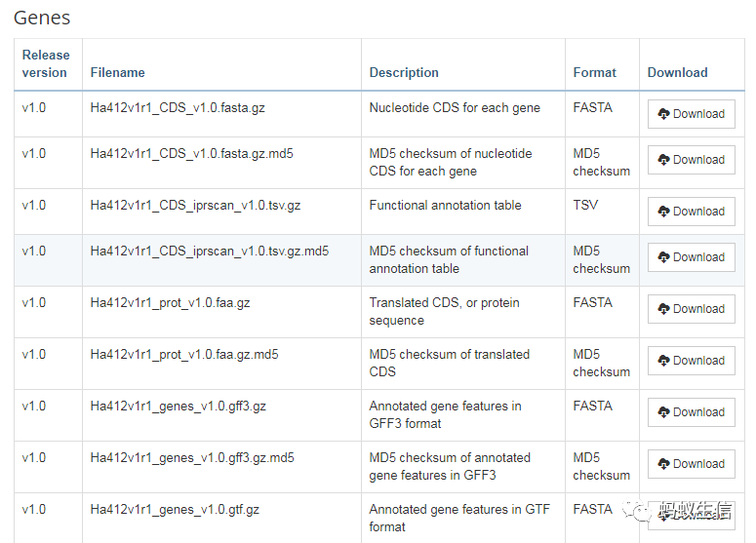Download Ha412v1r1_CDS_v1.0.fasta.gz file
Image resolution: width=756 pixels, height=543 pixels.
pyautogui.click(x=691, y=114)
